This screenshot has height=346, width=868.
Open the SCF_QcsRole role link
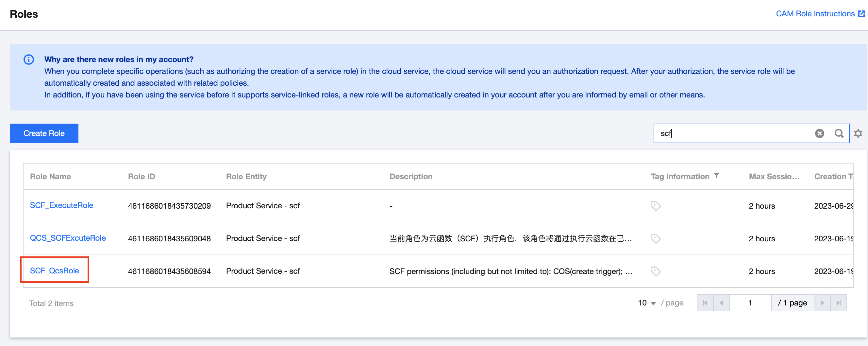(55, 270)
